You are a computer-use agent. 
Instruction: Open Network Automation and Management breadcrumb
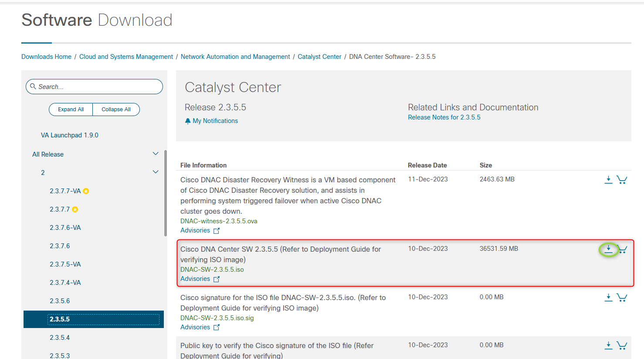(x=235, y=57)
